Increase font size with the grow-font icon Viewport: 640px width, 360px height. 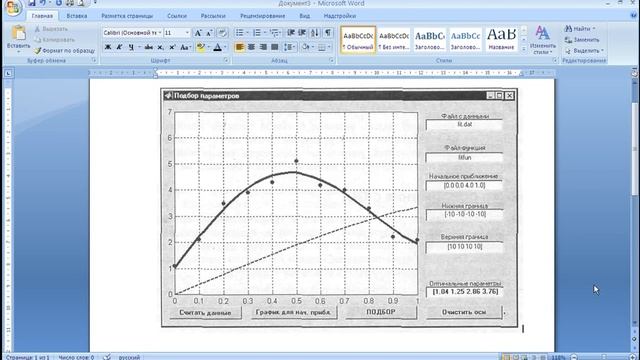198,33
